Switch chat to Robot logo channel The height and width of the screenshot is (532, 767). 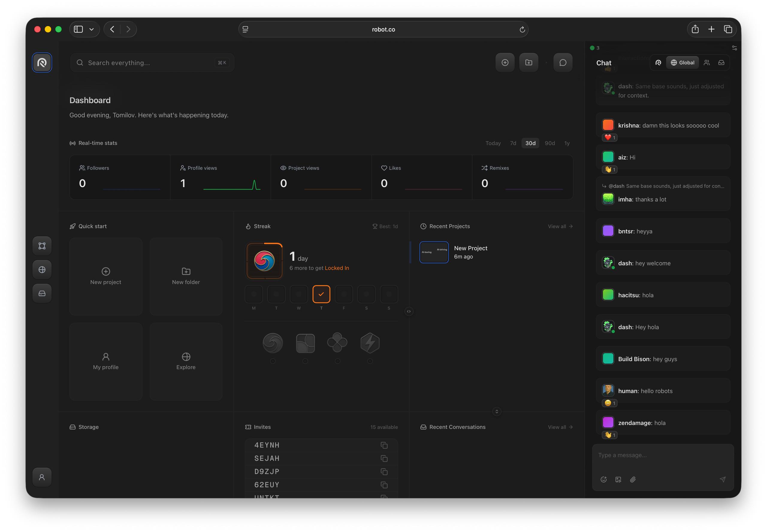pyautogui.click(x=658, y=63)
